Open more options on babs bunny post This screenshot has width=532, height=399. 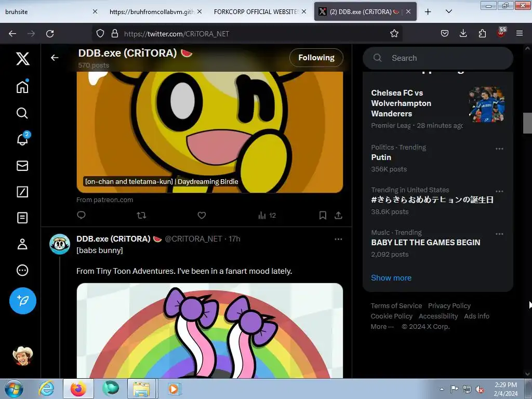click(338, 239)
